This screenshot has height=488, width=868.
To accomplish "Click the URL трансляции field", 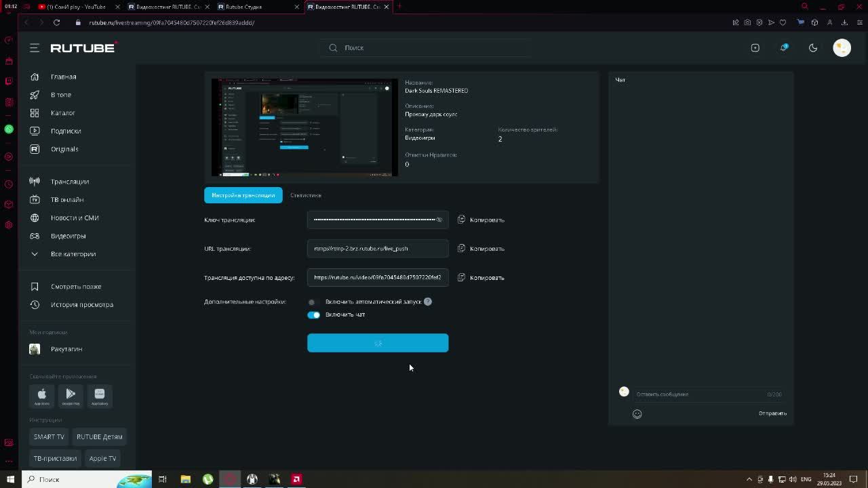I will point(378,249).
